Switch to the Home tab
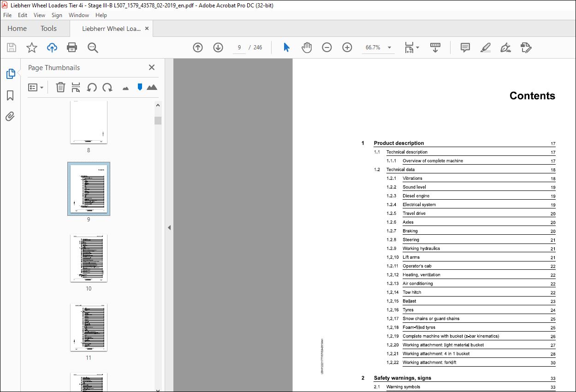 point(17,29)
